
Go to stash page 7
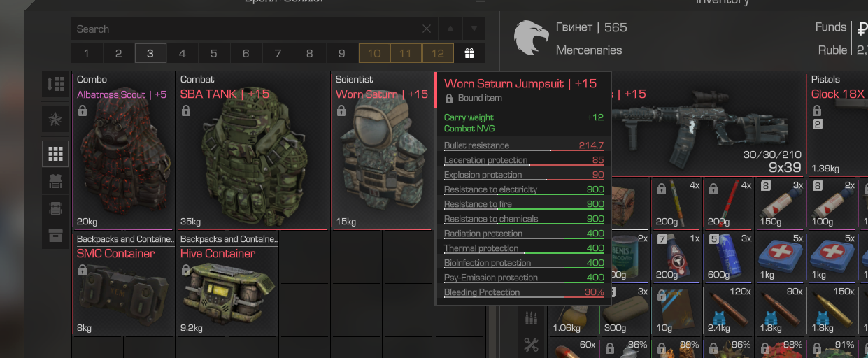(x=278, y=53)
